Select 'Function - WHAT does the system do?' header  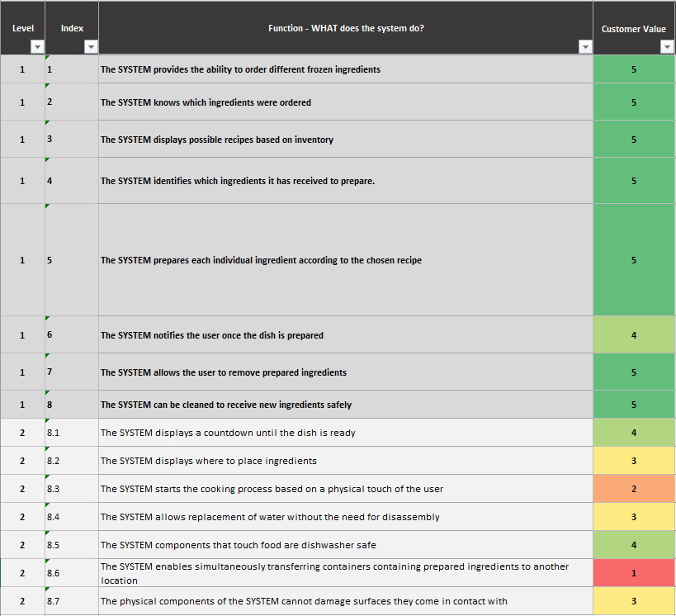(346, 28)
